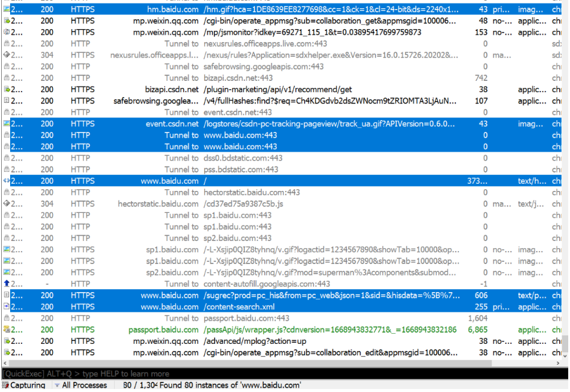This screenshot has height=392, width=570.
Task: Click the icon on the /plugin-marketing/api/v1/recommend/get row
Action: point(7,89)
